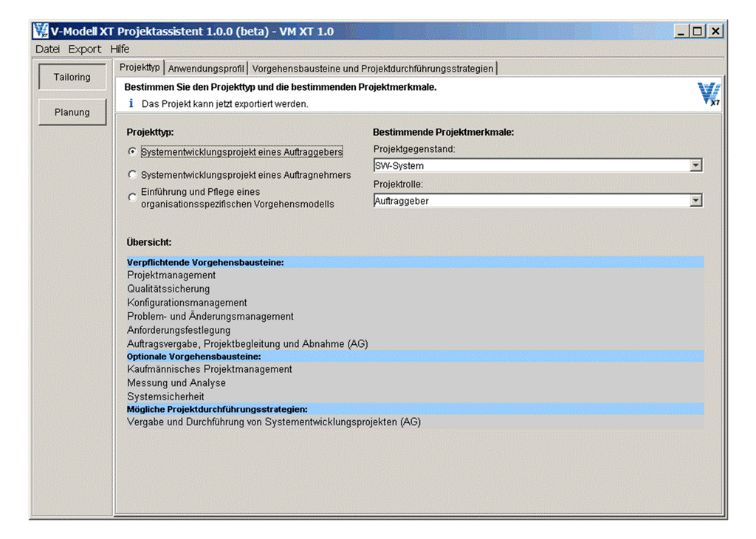Switch to the Projekttyp tab
Image resolution: width=756 pixels, height=539 pixels.
140,67
